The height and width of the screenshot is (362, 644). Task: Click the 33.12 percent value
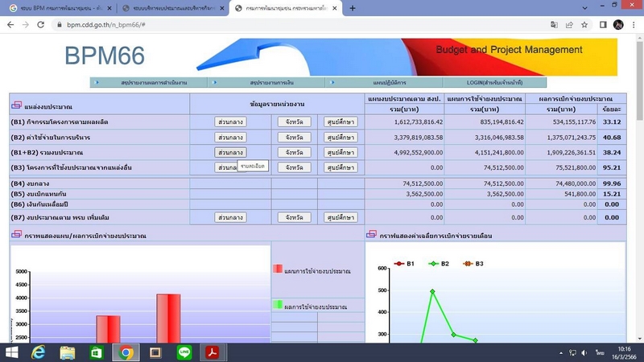[x=612, y=122]
